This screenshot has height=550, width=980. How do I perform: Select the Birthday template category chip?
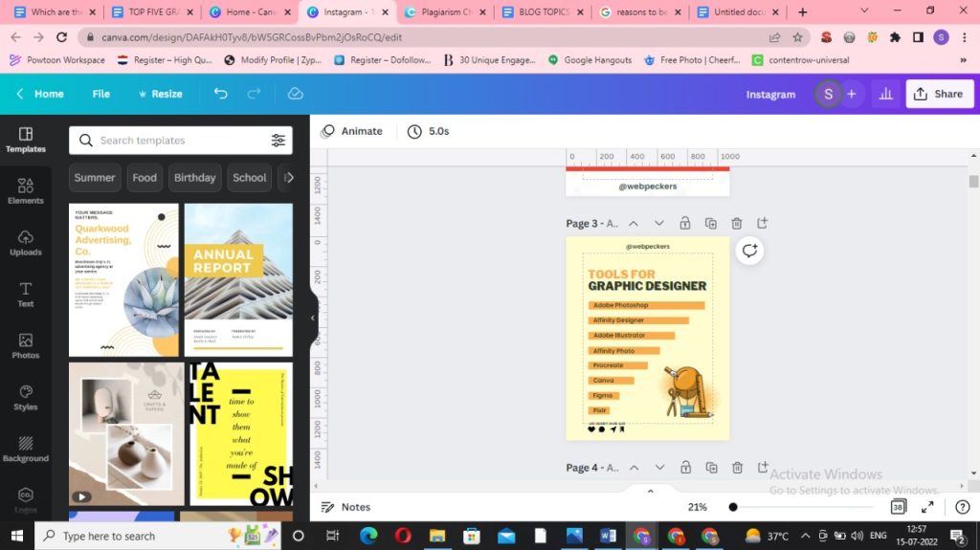tap(194, 178)
